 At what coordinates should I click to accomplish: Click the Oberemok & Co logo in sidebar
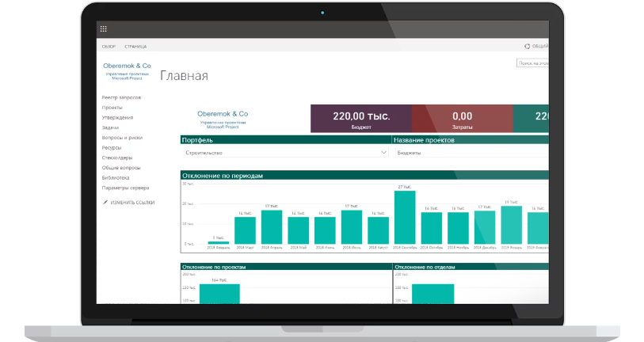click(x=127, y=70)
